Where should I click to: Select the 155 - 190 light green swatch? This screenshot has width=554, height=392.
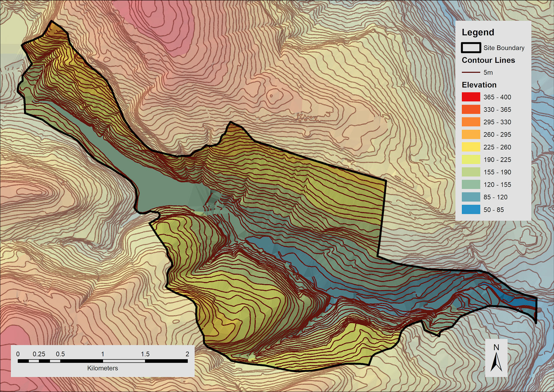tap(471, 172)
